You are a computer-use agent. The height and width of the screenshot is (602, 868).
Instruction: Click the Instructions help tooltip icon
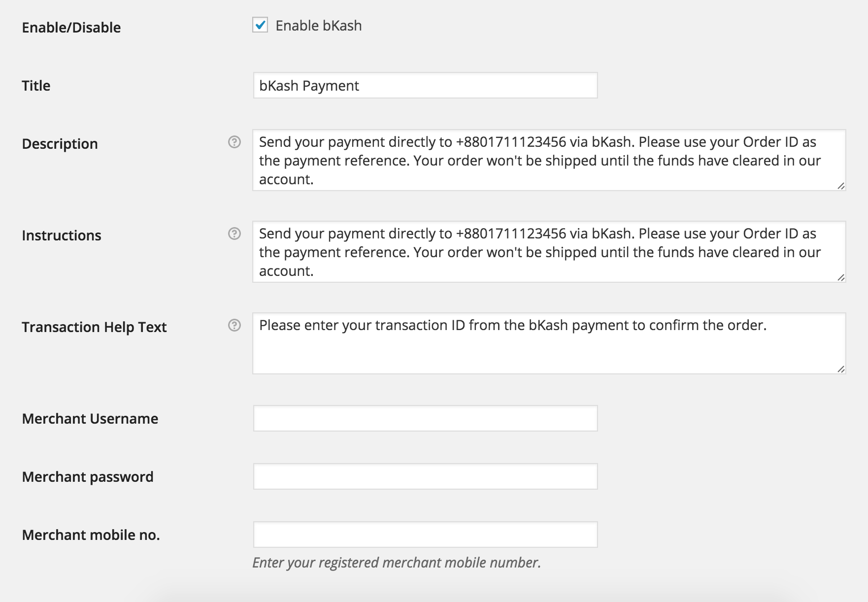point(234,234)
